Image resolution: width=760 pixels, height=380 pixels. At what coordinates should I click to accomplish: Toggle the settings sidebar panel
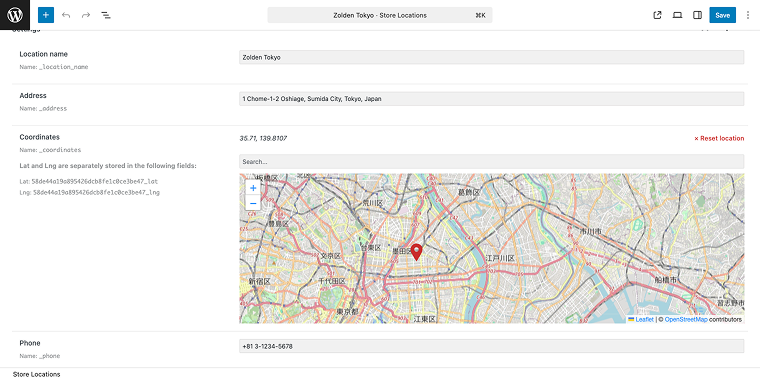(697, 15)
